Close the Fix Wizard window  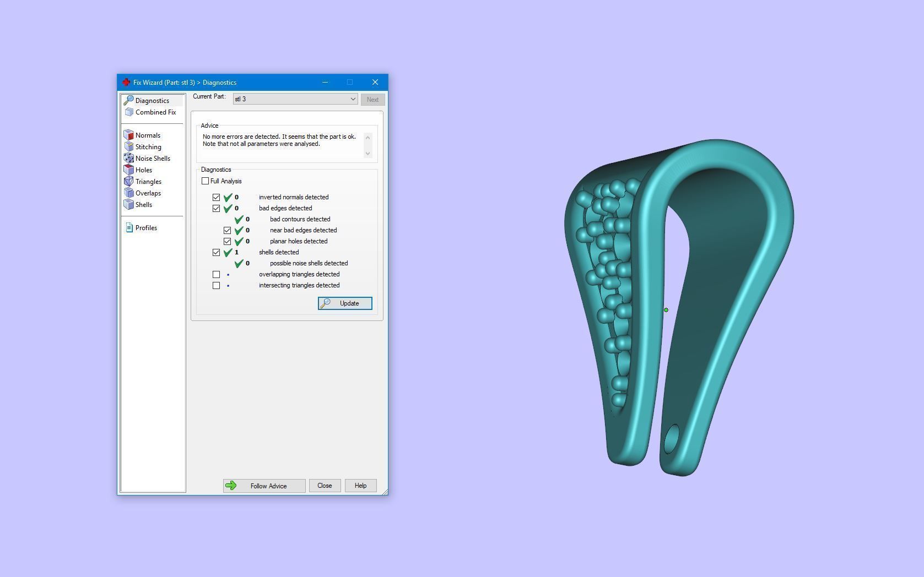click(375, 82)
